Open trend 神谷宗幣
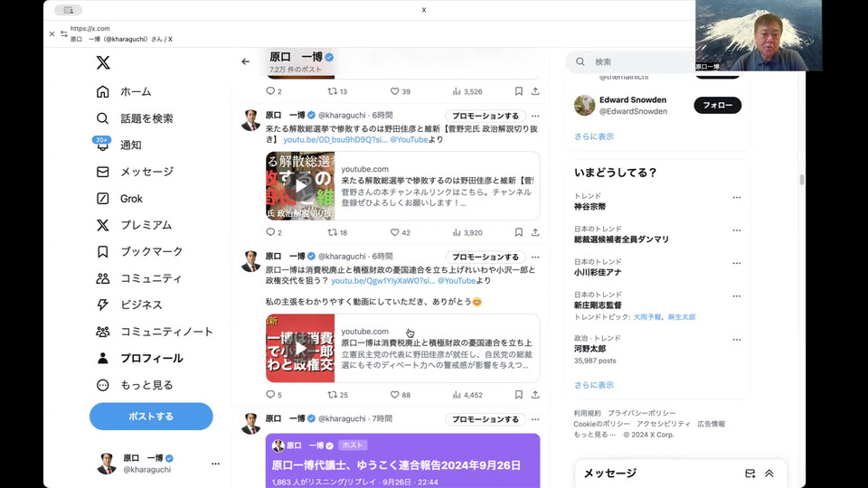The height and width of the screenshot is (488, 868). coord(590,207)
